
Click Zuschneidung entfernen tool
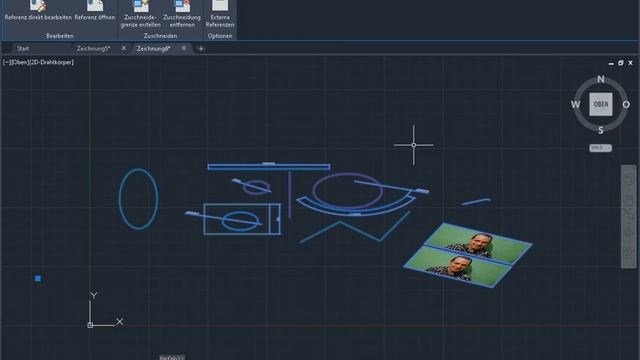(182, 14)
